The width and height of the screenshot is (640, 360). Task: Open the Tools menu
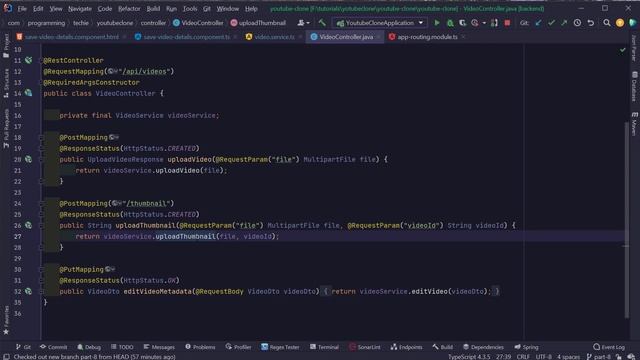[x=189, y=9]
